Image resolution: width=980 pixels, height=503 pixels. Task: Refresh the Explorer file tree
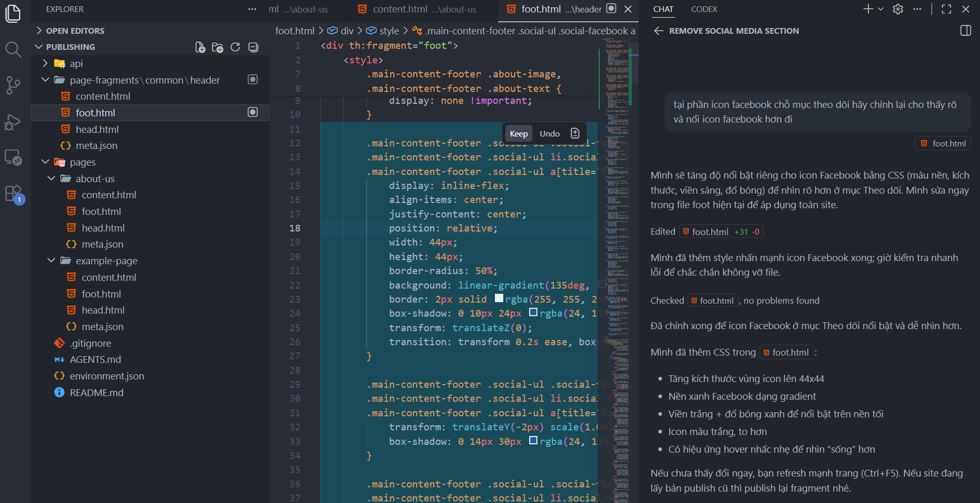pyautogui.click(x=235, y=47)
